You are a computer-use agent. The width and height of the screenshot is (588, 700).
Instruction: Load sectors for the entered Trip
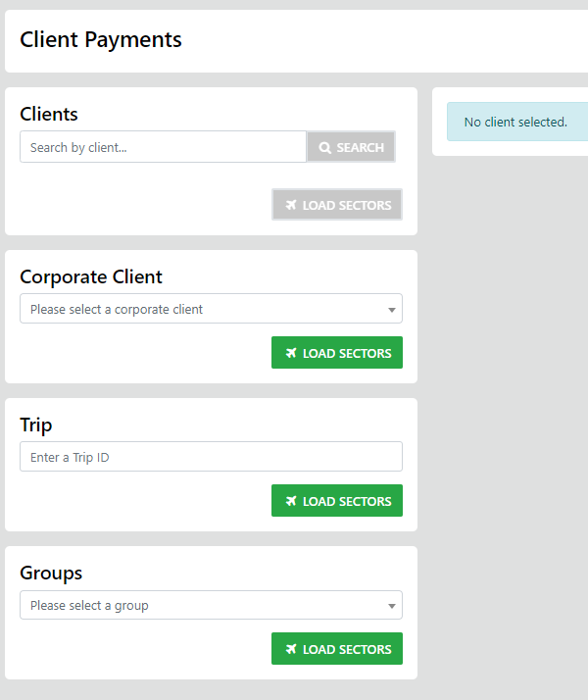point(337,501)
